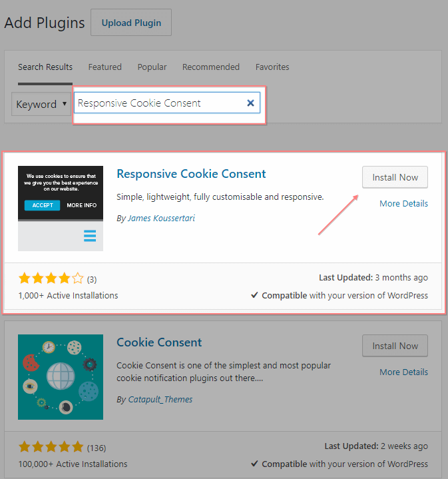Click the compatibility checkmark for Cookie Consent
The image size is (448, 479).
[254, 464]
